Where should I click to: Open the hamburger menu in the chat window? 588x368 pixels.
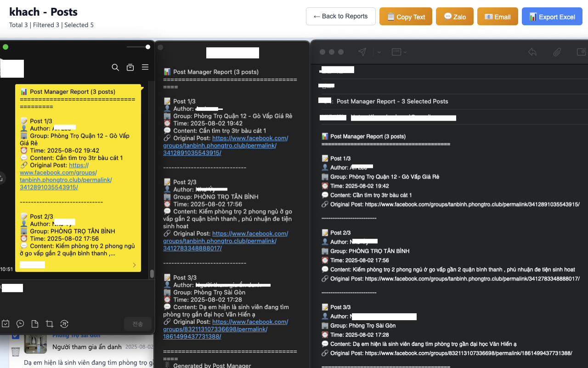pos(145,67)
